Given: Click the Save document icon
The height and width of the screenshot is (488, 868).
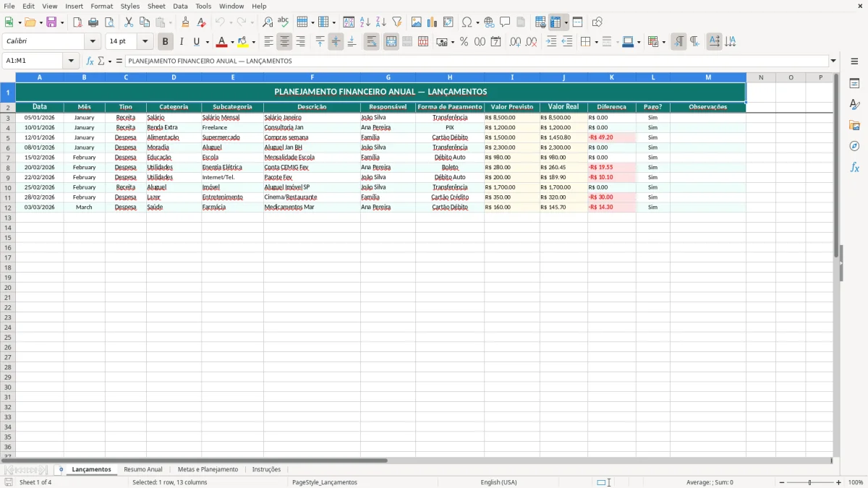Looking at the screenshot, I should (x=51, y=22).
